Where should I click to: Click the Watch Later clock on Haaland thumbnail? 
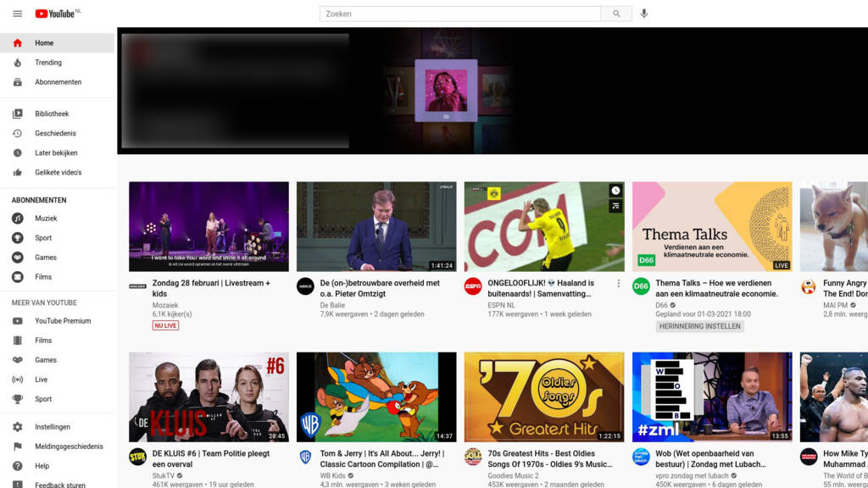615,191
